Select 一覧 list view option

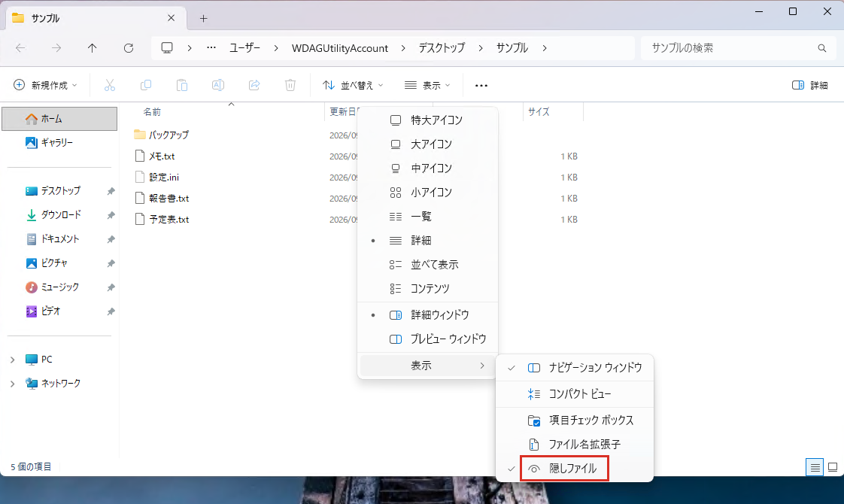pyautogui.click(x=428, y=217)
